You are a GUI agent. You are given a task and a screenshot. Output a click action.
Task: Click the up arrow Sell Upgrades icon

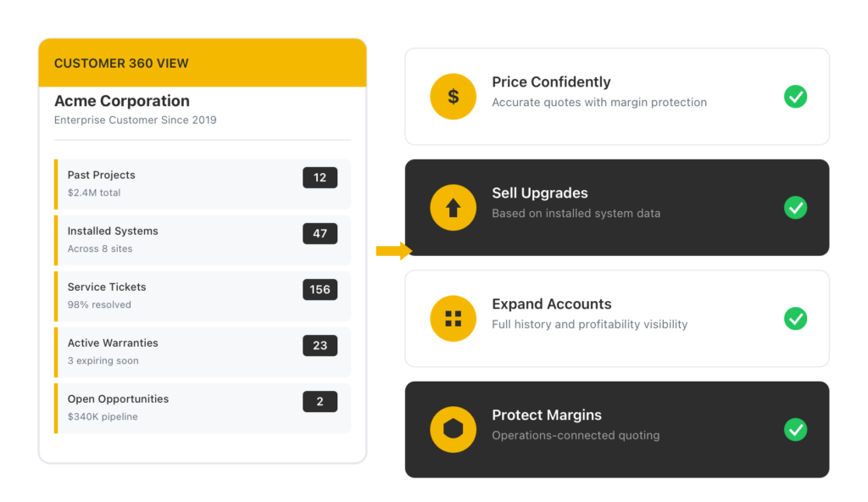(453, 208)
